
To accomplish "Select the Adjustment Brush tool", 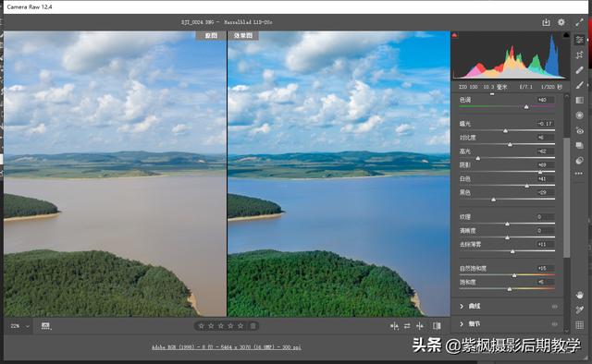I will pyautogui.click(x=580, y=85).
